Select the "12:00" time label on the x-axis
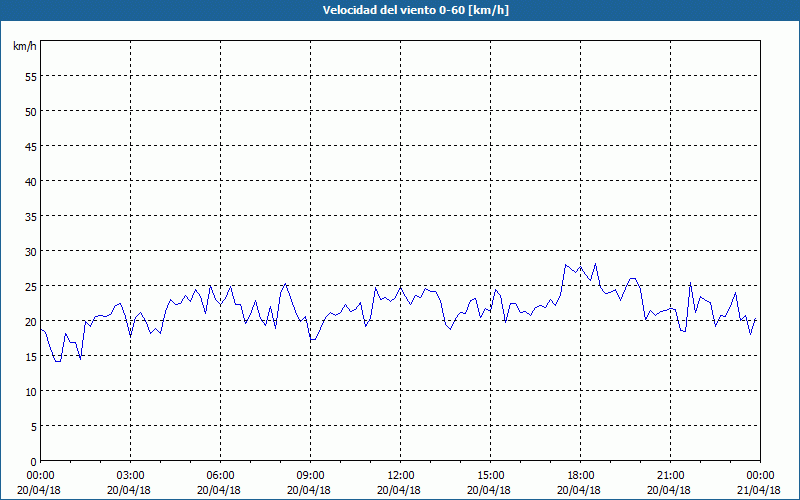This screenshot has width=800, height=500. (x=401, y=476)
